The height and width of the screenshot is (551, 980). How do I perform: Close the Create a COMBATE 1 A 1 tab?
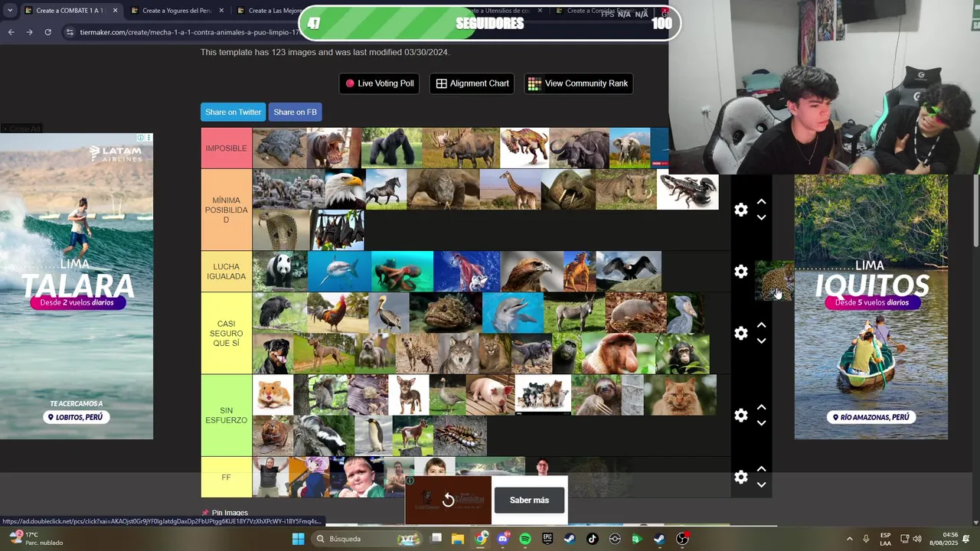point(116,11)
